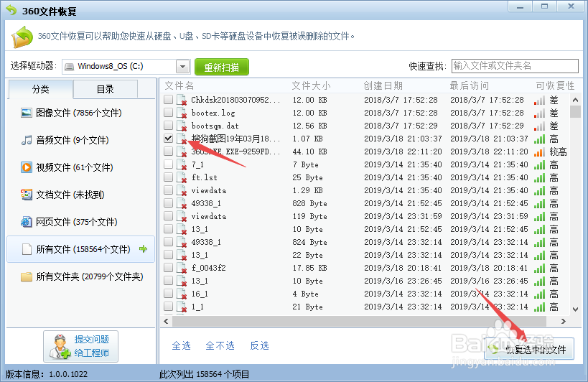Viewport: 588px width, 382px height.
Task: Click the orange signal bars rated 较高
Action: point(540,152)
